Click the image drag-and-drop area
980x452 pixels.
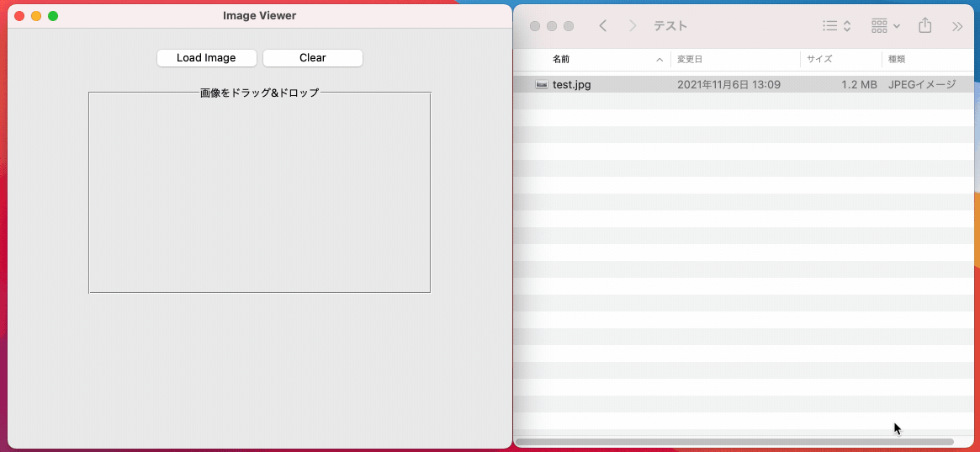pyautogui.click(x=259, y=193)
